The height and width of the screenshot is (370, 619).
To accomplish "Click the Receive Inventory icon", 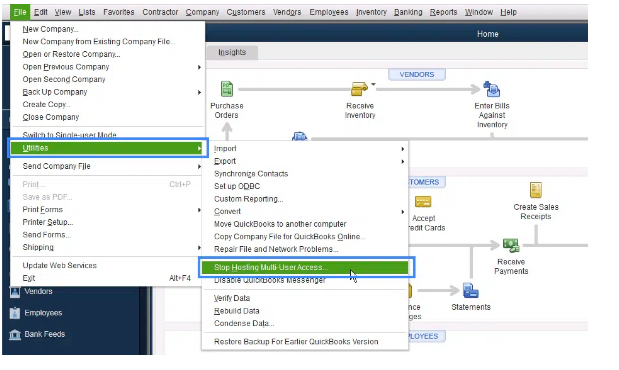I will (359, 89).
